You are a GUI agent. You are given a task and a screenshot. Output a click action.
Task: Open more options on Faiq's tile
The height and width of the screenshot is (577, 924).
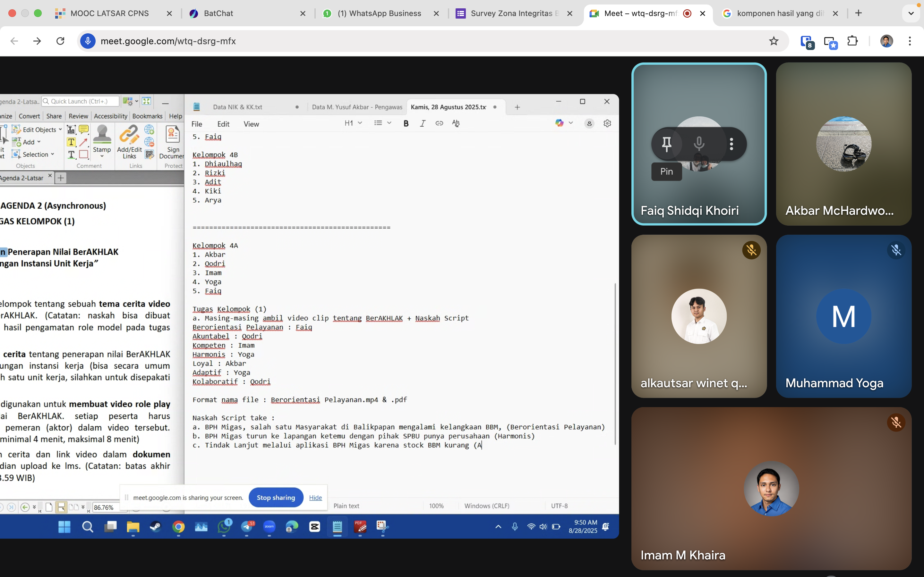tap(731, 144)
